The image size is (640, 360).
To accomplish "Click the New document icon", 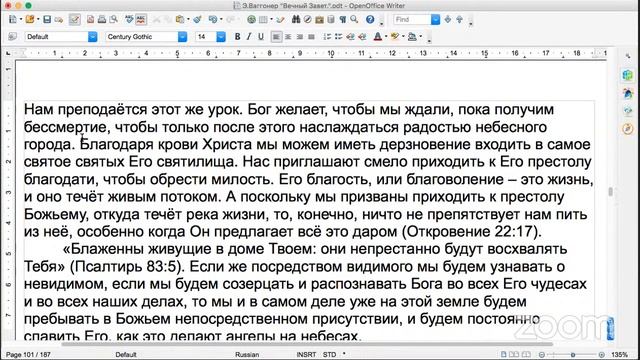I will point(13,19).
